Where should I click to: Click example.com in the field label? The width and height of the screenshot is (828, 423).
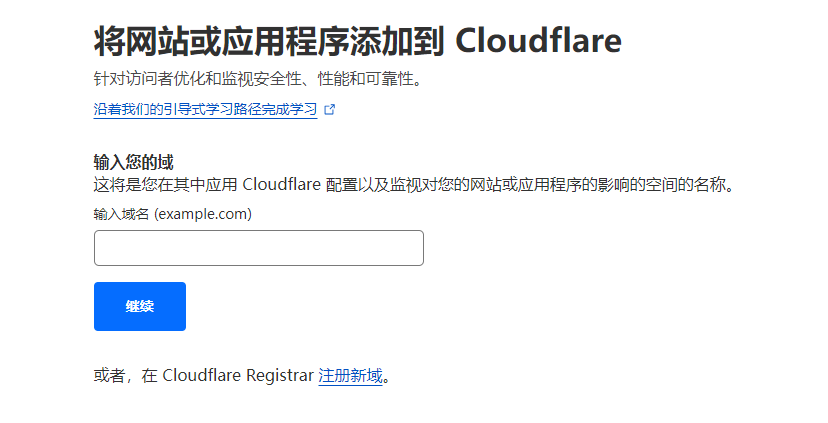(x=203, y=213)
